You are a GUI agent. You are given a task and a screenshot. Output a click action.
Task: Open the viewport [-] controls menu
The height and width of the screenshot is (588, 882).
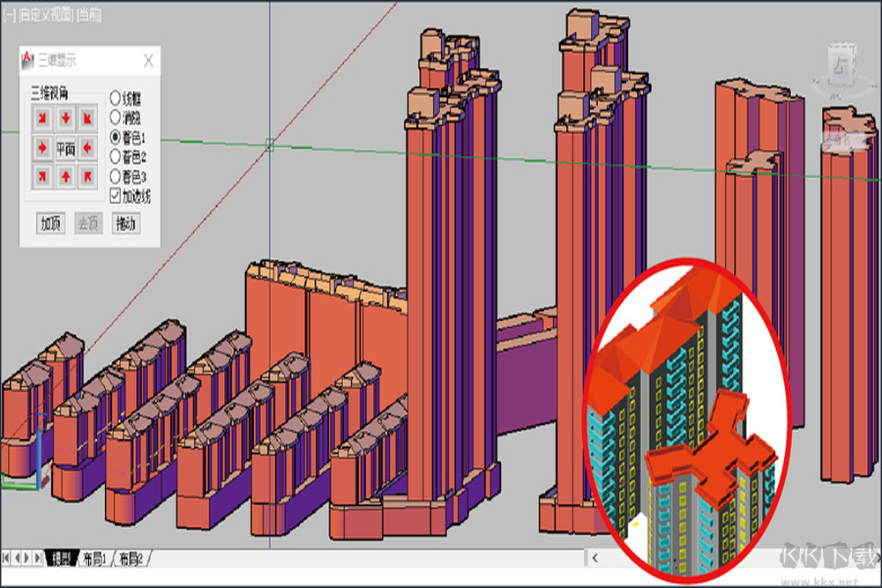10,15
